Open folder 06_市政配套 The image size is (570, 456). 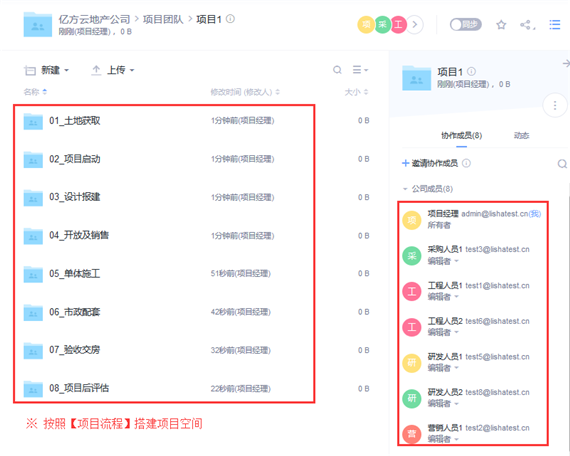tap(75, 312)
